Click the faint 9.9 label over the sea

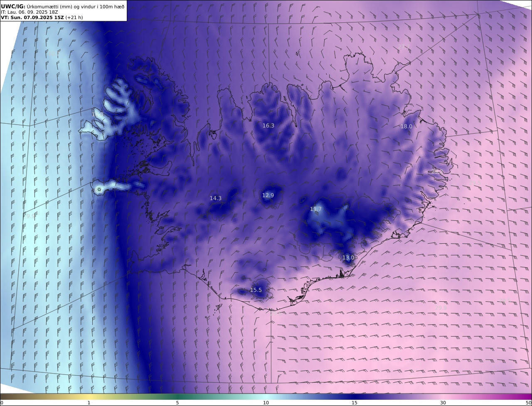(x=30, y=216)
